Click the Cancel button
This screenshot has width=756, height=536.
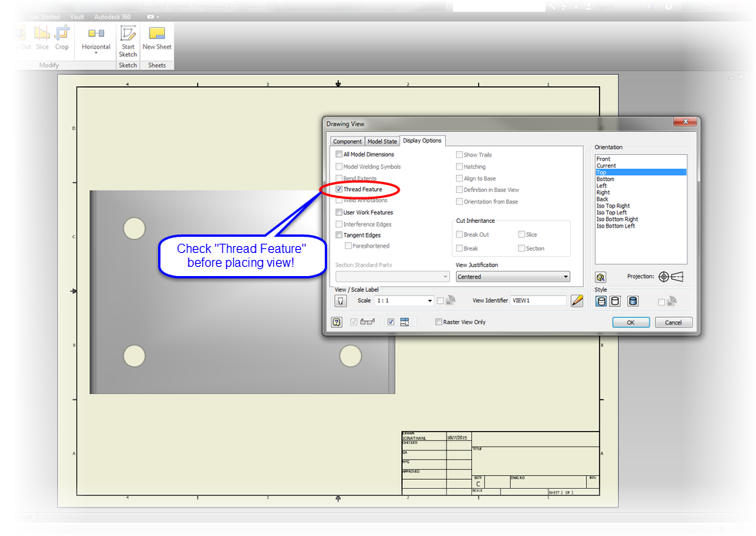click(x=673, y=322)
